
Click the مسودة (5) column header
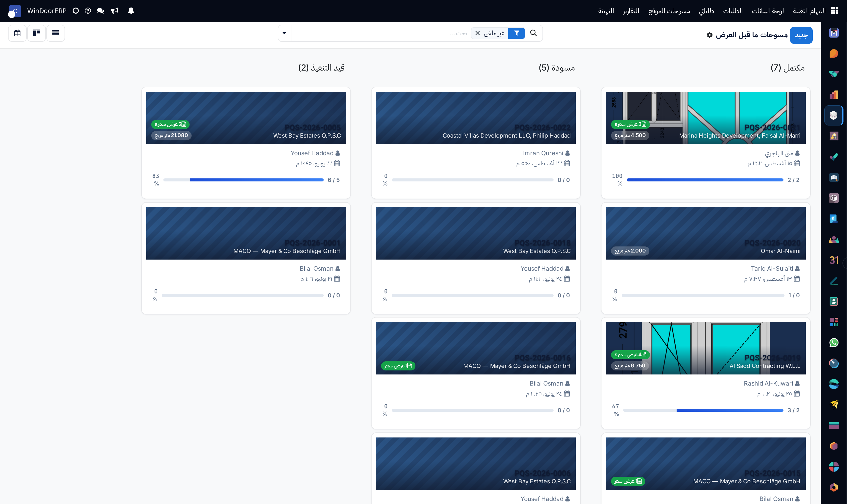point(557,68)
